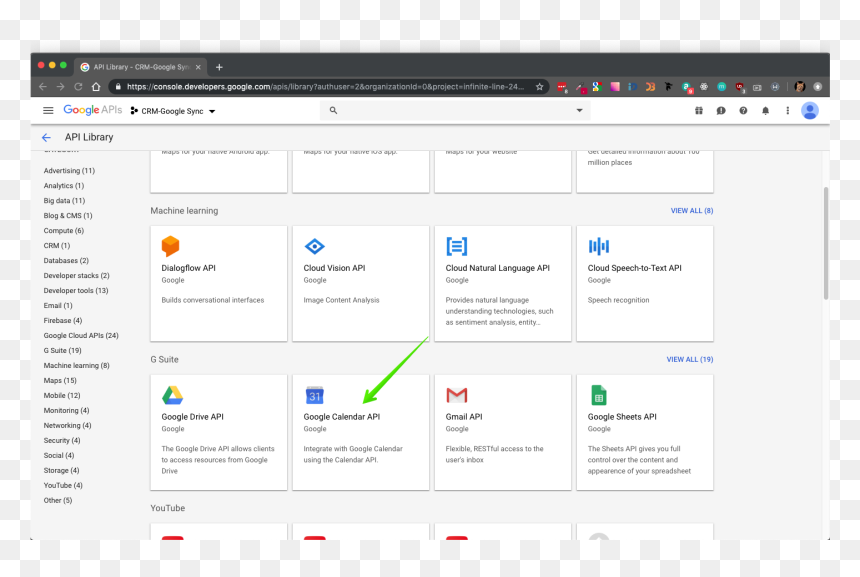The width and height of the screenshot is (860, 577).
Task: Filter by Google Cloud APIs (24)
Action: pyautogui.click(x=81, y=336)
